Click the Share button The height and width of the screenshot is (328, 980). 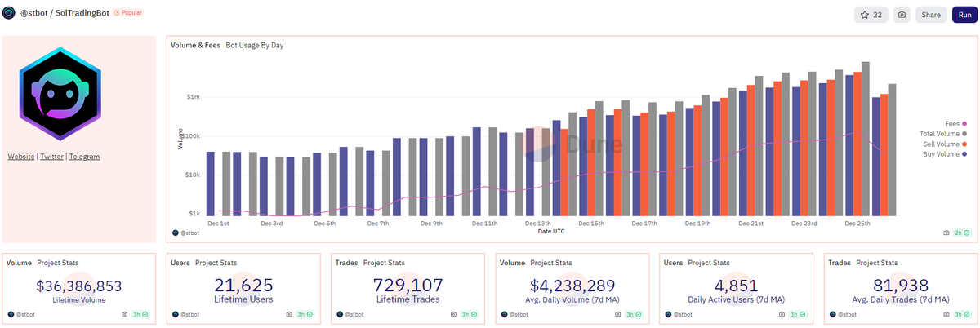point(931,15)
